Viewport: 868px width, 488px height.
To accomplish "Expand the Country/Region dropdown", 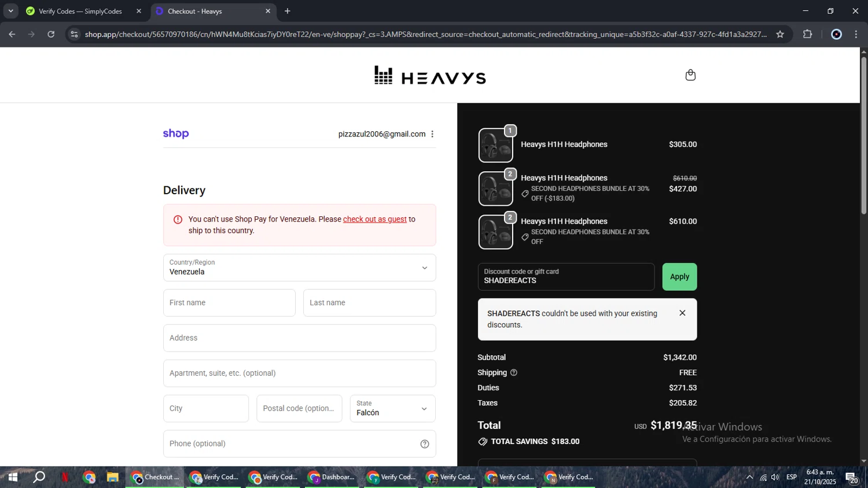I will click(x=299, y=268).
